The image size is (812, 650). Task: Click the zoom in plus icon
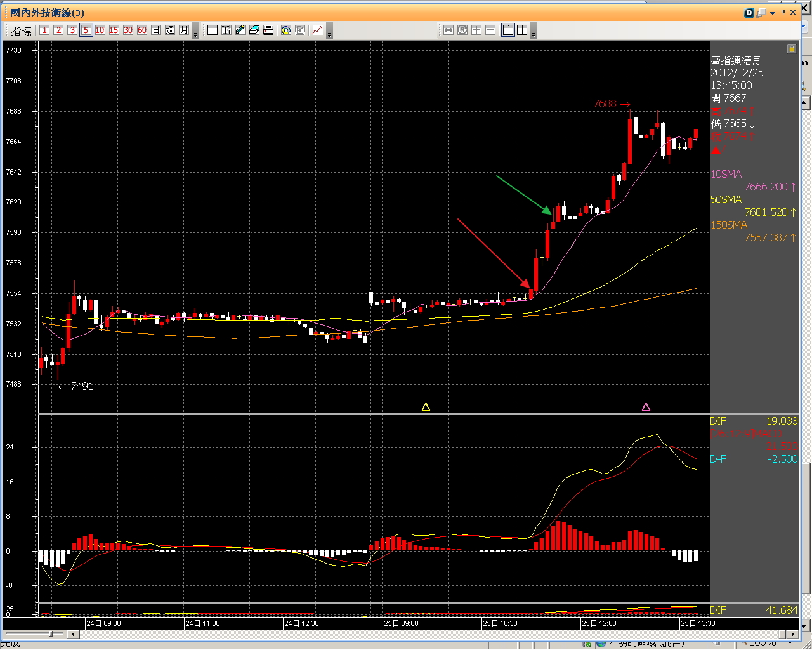click(476, 30)
